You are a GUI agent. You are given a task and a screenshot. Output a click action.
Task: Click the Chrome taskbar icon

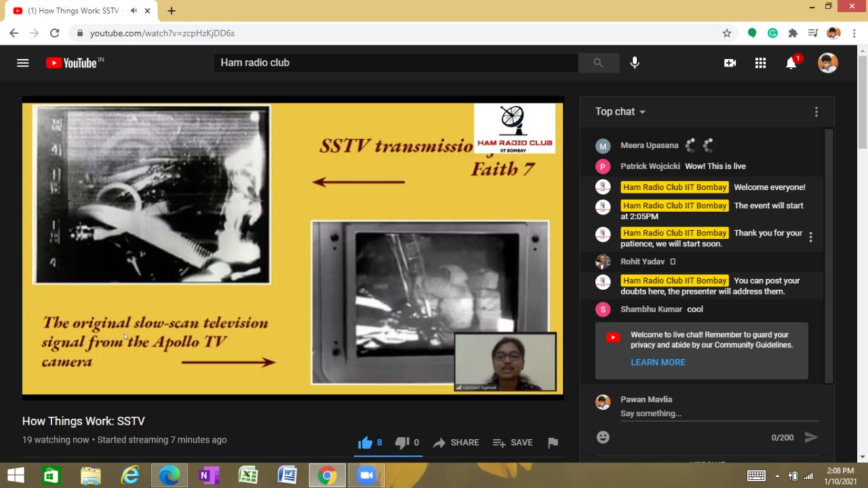[327, 475]
